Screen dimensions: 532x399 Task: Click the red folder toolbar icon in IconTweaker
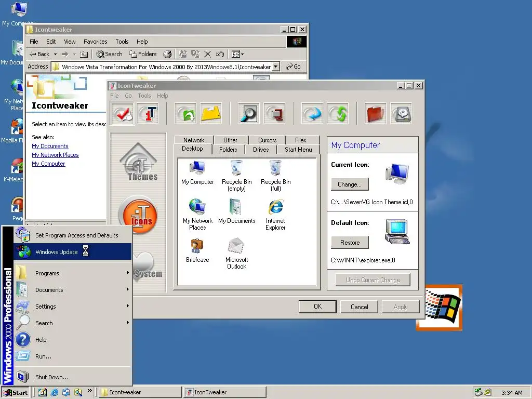tap(376, 113)
